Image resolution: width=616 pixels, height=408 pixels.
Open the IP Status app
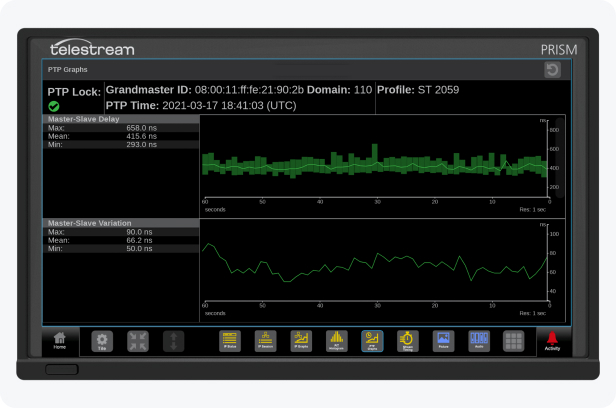(230, 341)
